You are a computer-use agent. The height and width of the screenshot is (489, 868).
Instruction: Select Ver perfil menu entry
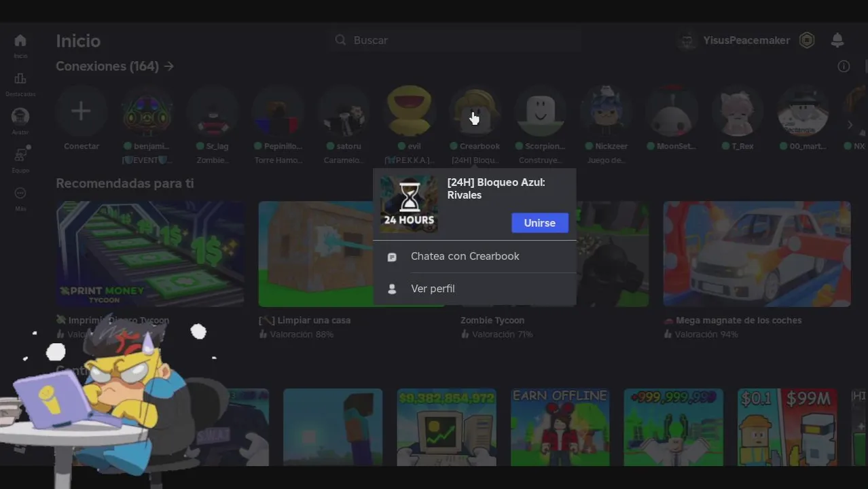coord(474,289)
